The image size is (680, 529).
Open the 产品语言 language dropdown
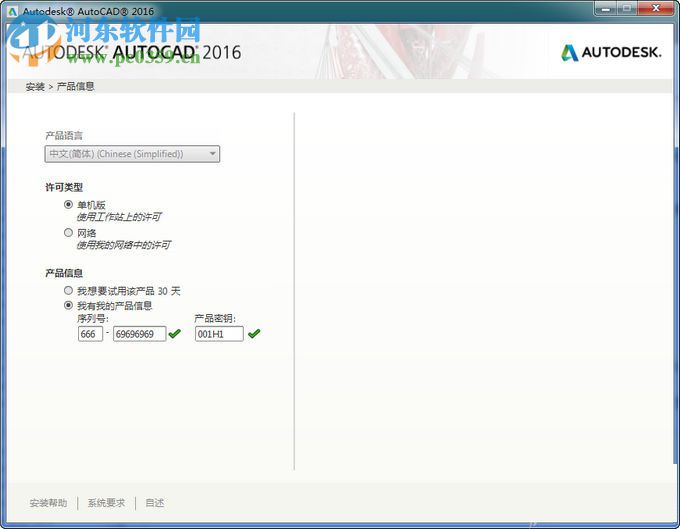coord(132,154)
